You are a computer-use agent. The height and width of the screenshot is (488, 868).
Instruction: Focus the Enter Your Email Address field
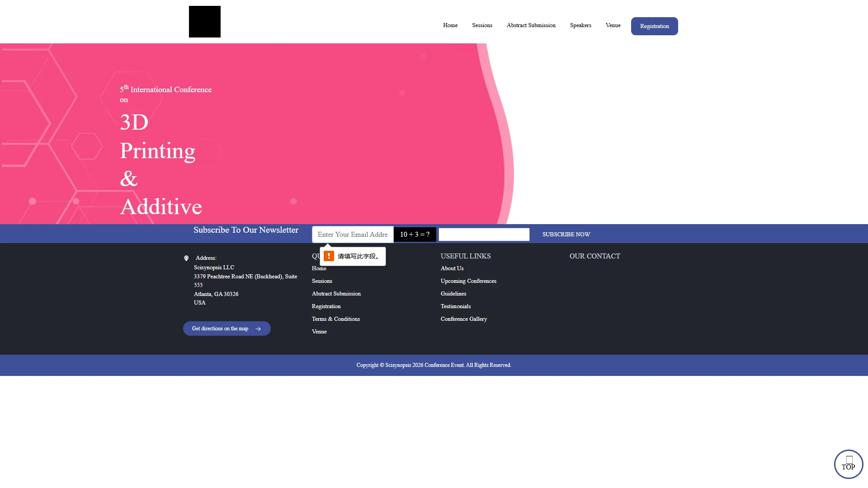[353, 235]
